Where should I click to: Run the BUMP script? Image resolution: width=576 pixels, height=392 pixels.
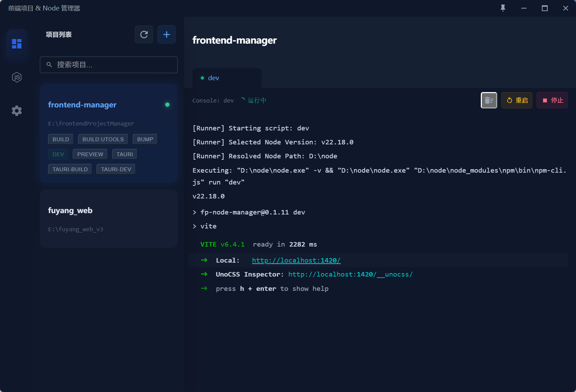[145, 139]
